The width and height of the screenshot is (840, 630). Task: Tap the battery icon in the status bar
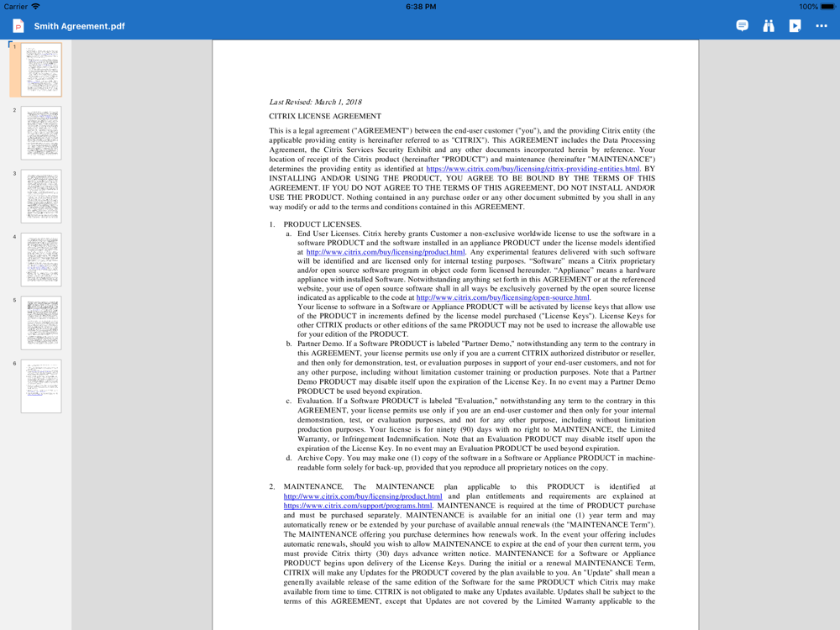point(828,7)
